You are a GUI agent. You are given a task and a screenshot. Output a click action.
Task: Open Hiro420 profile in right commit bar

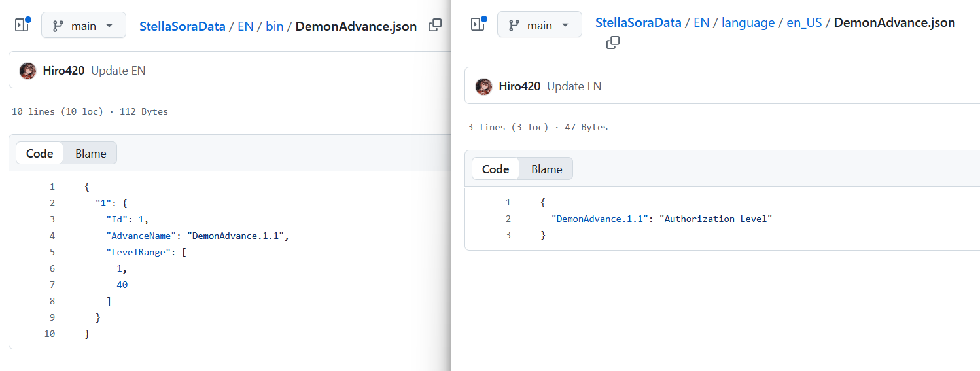(x=519, y=86)
